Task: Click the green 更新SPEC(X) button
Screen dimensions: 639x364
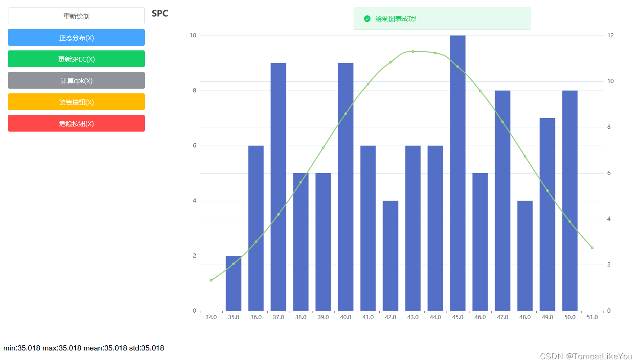Action: pos(76,59)
